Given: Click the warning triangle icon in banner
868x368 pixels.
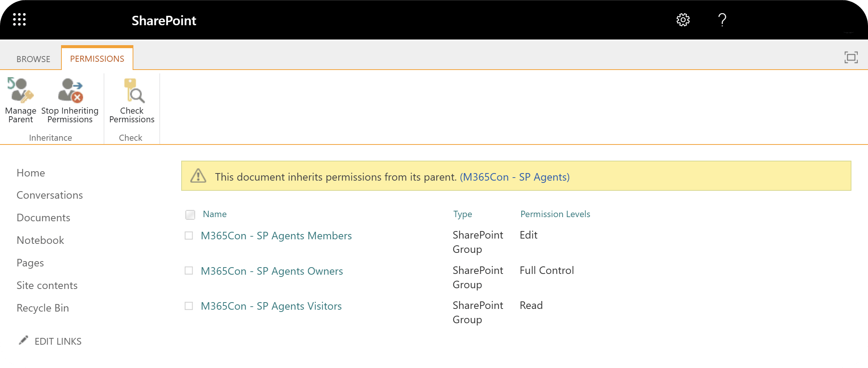Looking at the screenshot, I should (x=199, y=176).
